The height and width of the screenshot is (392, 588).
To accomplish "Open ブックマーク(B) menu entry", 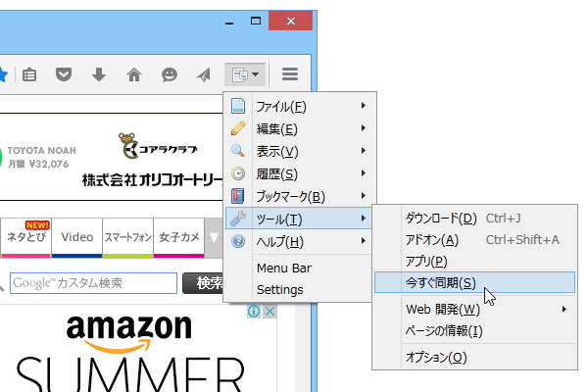I will click(x=300, y=196).
